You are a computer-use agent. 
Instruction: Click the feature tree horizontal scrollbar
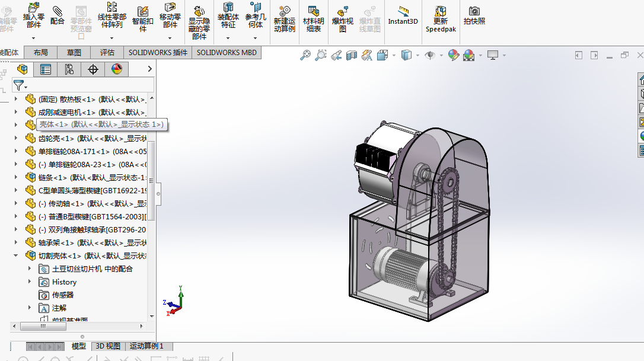(x=43, y=327)
